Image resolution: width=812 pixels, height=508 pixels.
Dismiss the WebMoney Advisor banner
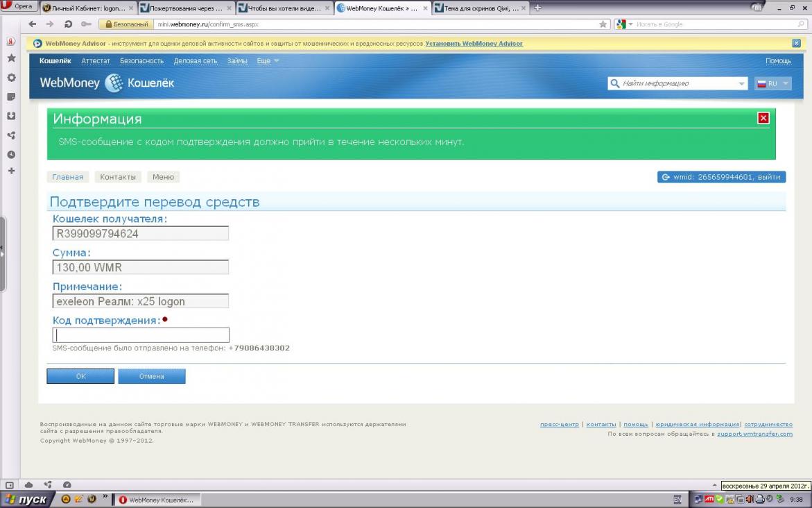796,43
